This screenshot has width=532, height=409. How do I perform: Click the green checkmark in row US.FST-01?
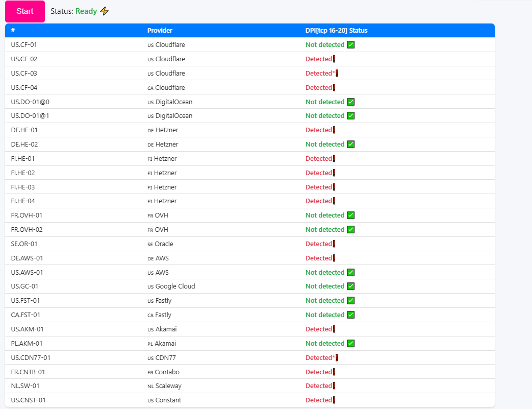351,301
